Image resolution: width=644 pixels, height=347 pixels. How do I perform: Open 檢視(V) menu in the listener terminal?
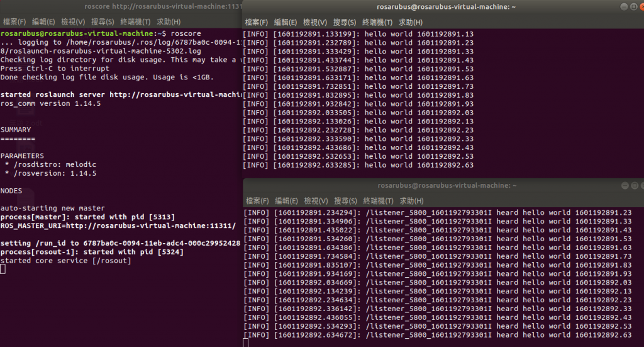click(316, 201)
